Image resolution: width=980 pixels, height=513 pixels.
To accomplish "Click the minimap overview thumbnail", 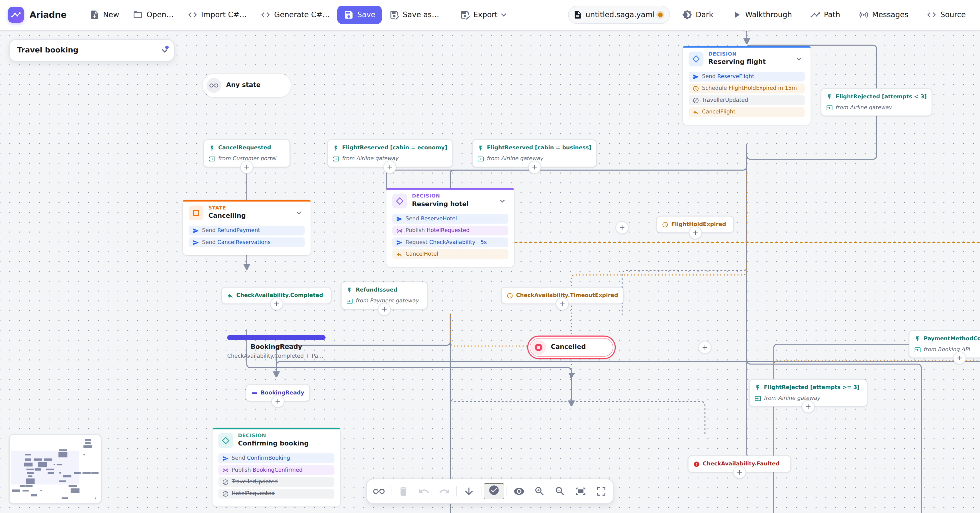I will tap(55, 469).
